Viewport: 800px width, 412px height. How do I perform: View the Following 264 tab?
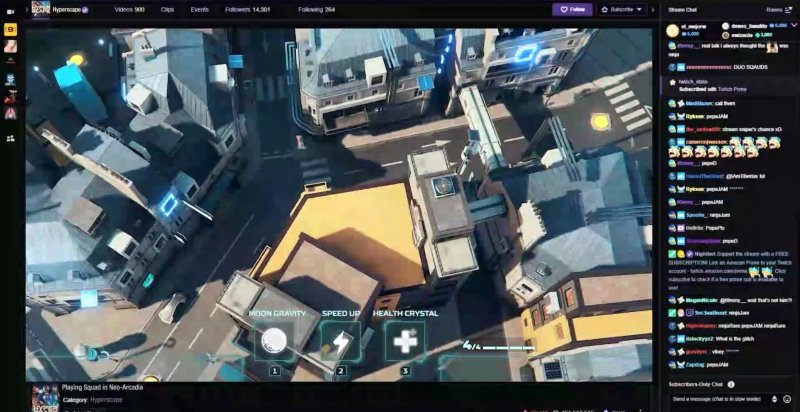click(316, 9)
